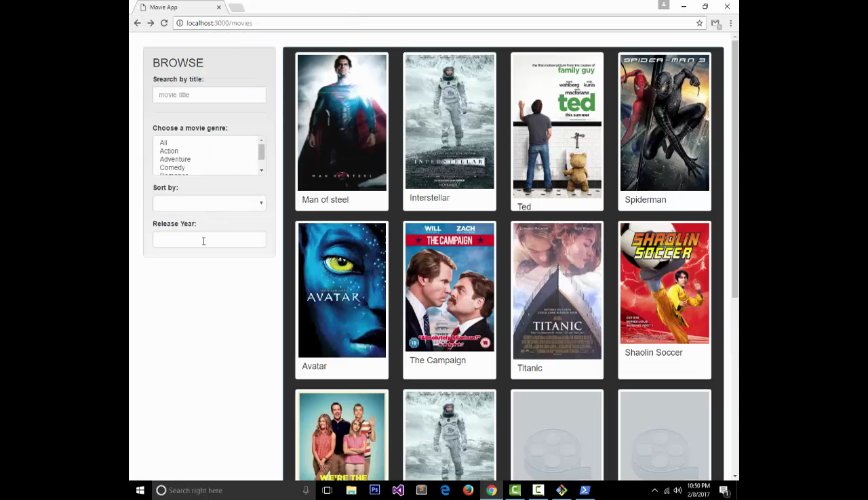Open Sublime Text from the taskbar
This screenshot has height=500, width=868.
click(421, 491)
